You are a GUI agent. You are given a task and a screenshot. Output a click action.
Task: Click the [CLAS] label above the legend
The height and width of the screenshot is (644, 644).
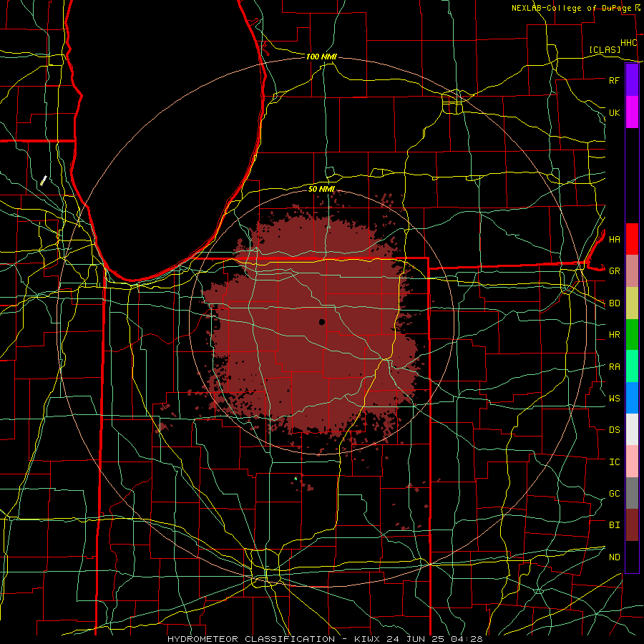605,49
